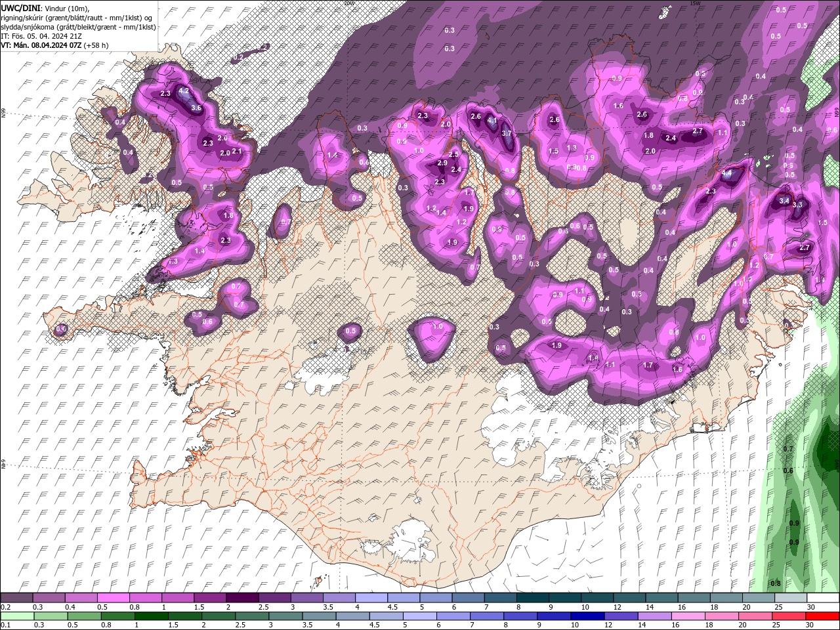This screenshot has height=630, width=840.
Task: Select the dark purple 2 swatch in the snow scale
Action: (242, 598)
